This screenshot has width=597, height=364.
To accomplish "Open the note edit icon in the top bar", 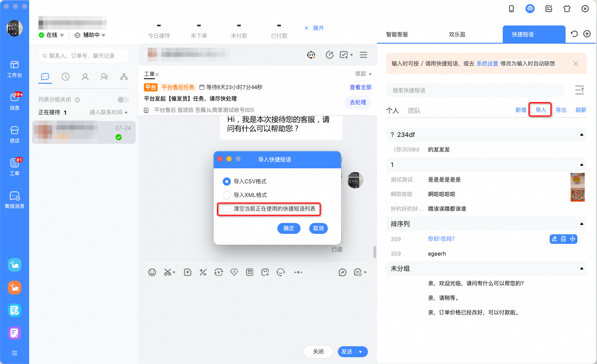I will pos(549,9).
